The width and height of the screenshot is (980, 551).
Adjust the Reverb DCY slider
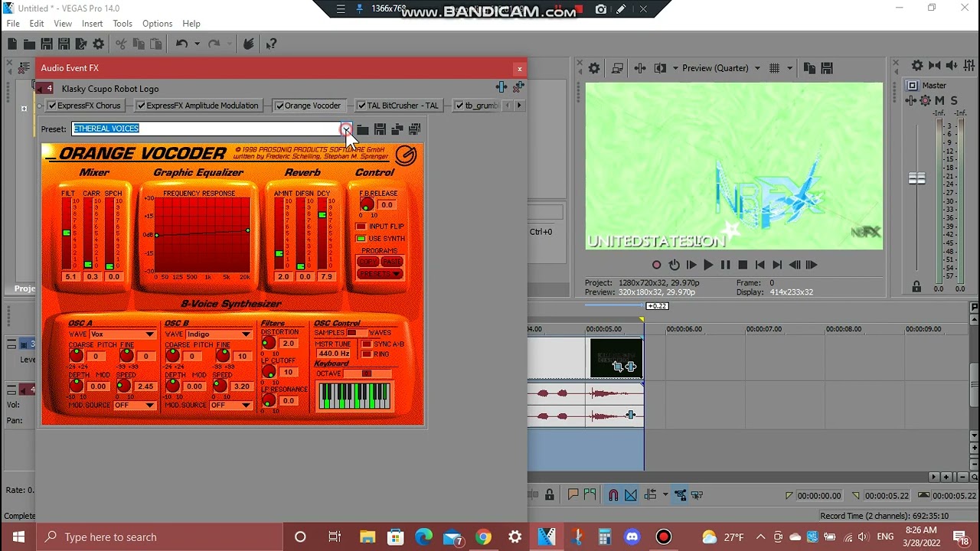pos(322,215)
